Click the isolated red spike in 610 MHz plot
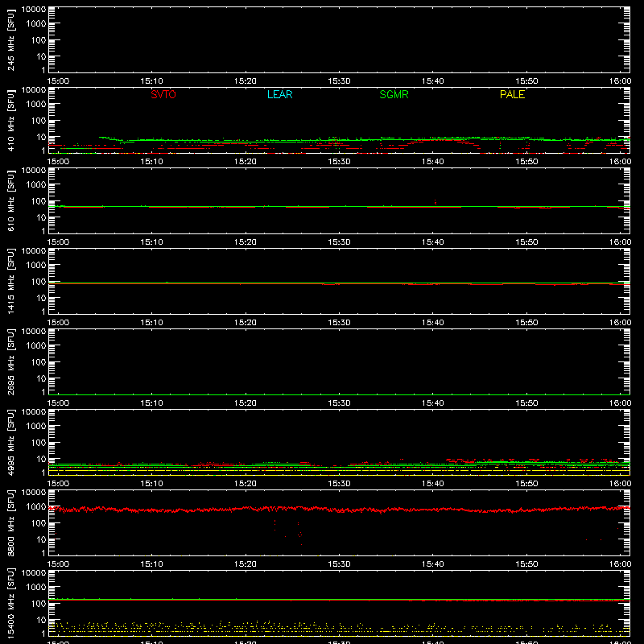The width and height of the screenshot is (644, 644). click(x=436, y=202)
